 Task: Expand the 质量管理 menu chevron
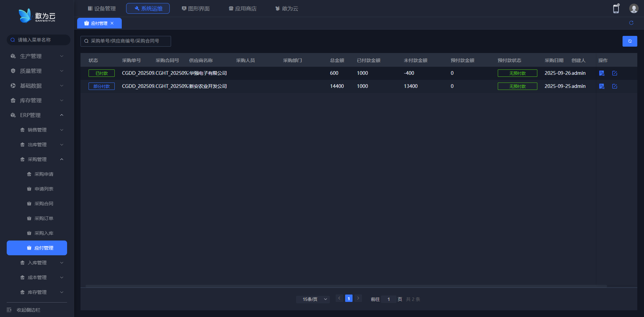62,71
